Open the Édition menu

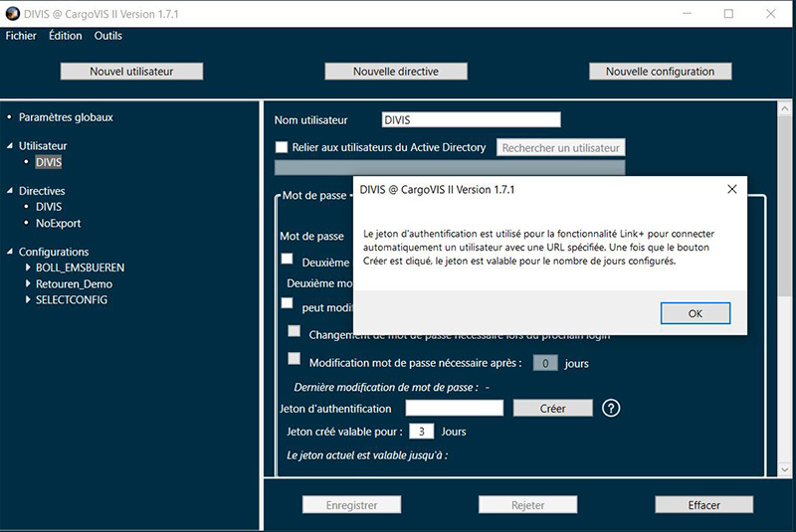pyautogui.click(x=65, y=36)
